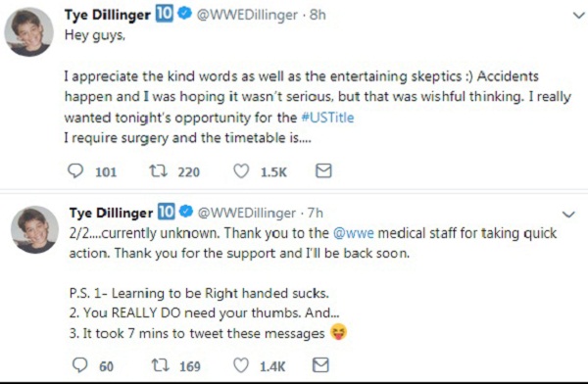View the first tweet's profile avatar
The image size is (588, 384).
pos(28,32)
